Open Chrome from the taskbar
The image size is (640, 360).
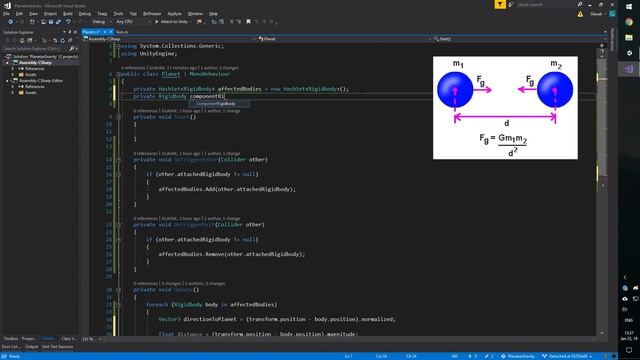[x=629, y=22]
